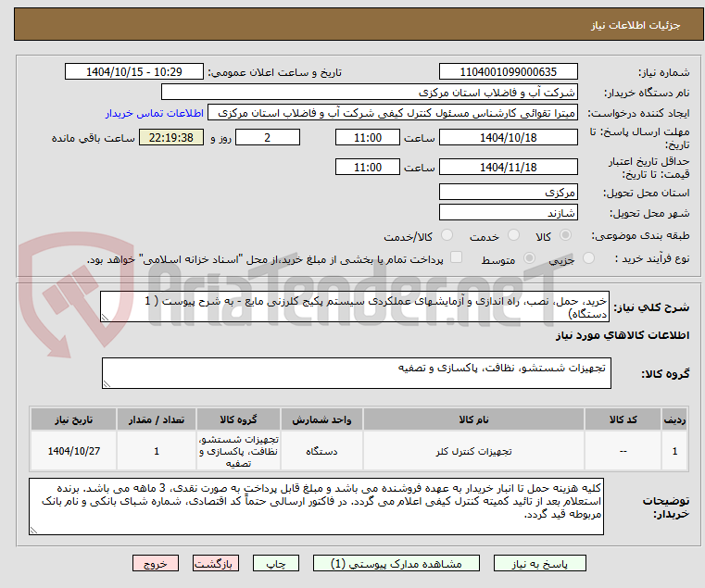The width and height of the screenshot is (705, 588).
Task: Click the announcement date field 1404/10/15 - 10:29
Action: [134, 72]
